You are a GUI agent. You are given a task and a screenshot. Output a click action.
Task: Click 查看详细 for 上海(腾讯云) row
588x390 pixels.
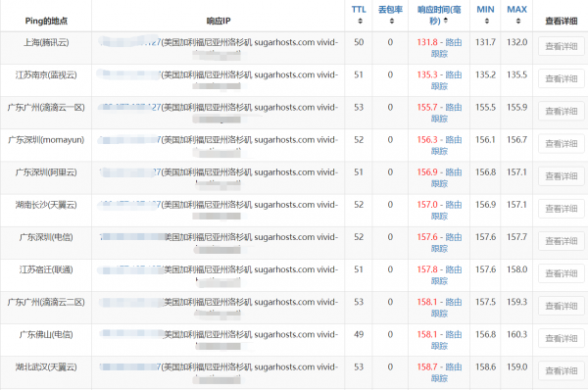pyautogui.click(x=561, y=46)
